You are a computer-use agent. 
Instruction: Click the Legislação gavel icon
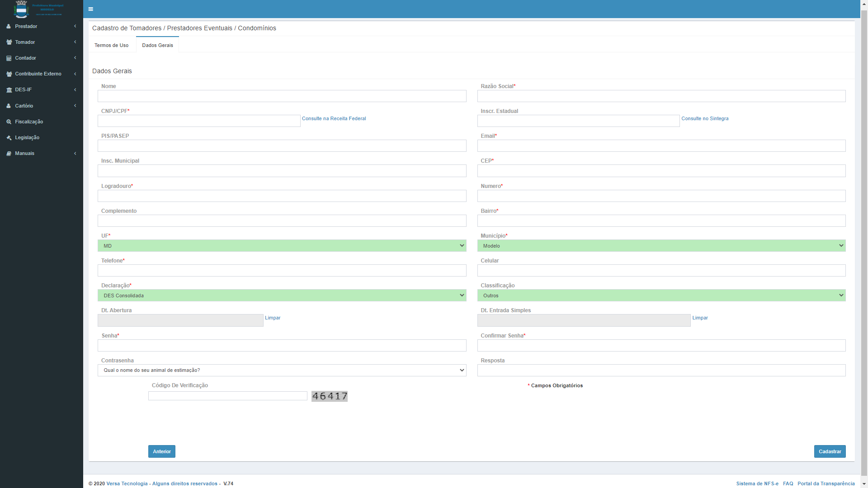pyautogui.click(x=9, y=138)
